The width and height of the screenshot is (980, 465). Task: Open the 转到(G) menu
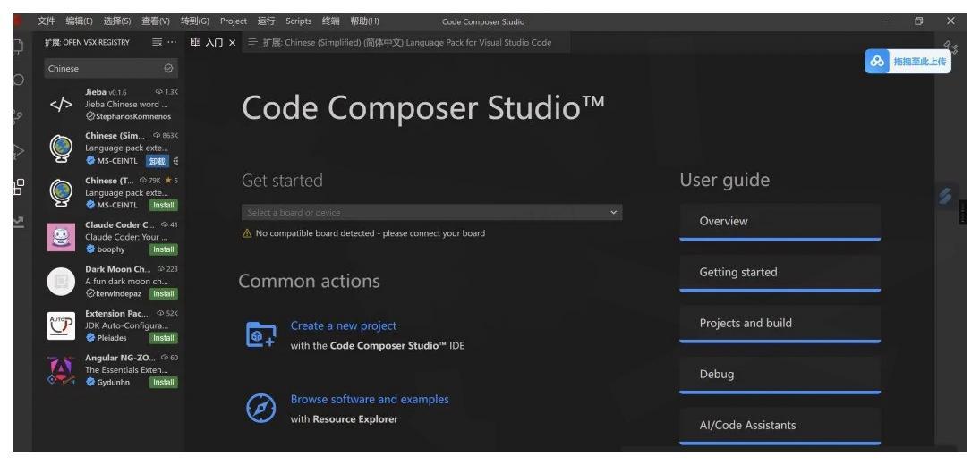[194, 21]
